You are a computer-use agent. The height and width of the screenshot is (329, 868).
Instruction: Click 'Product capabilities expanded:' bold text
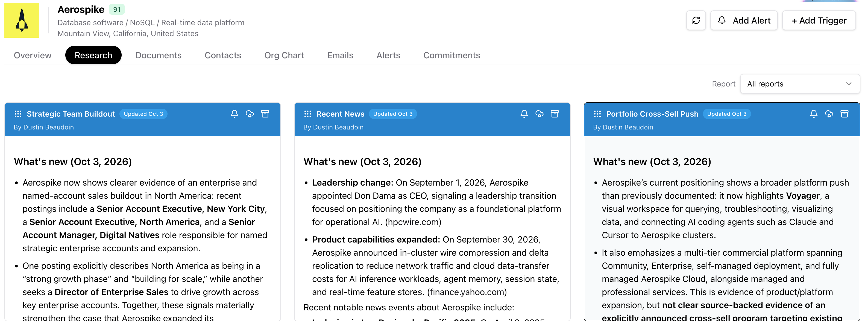coord(376,239)
